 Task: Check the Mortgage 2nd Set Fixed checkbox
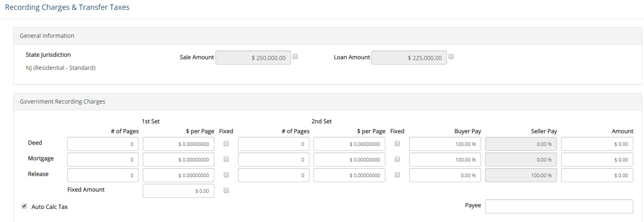coord(397,160)
